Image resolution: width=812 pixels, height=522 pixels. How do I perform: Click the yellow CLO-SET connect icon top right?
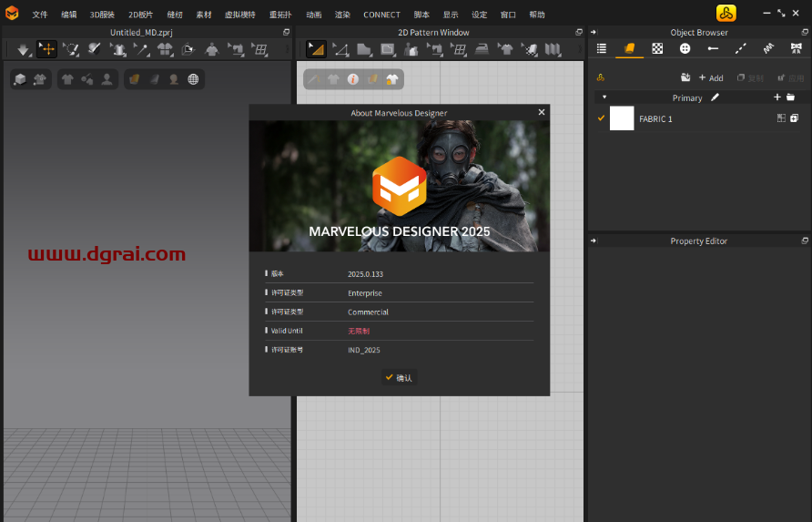726,14
